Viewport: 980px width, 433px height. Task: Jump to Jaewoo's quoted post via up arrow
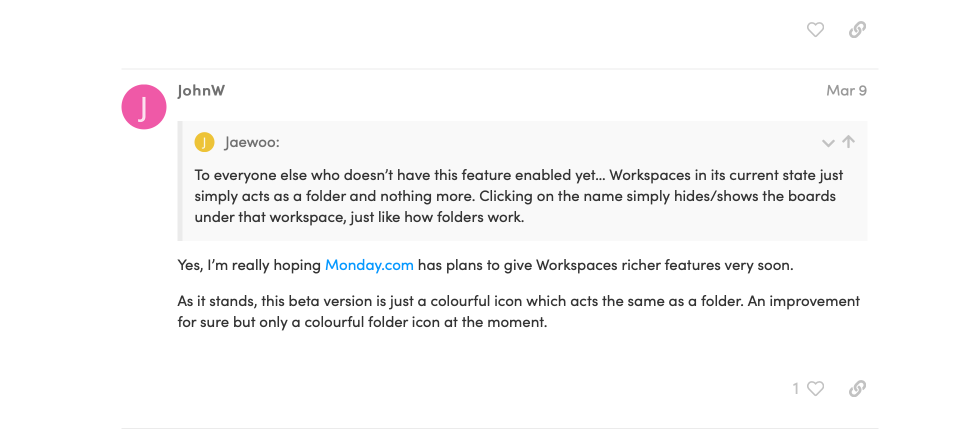point(848,141)
